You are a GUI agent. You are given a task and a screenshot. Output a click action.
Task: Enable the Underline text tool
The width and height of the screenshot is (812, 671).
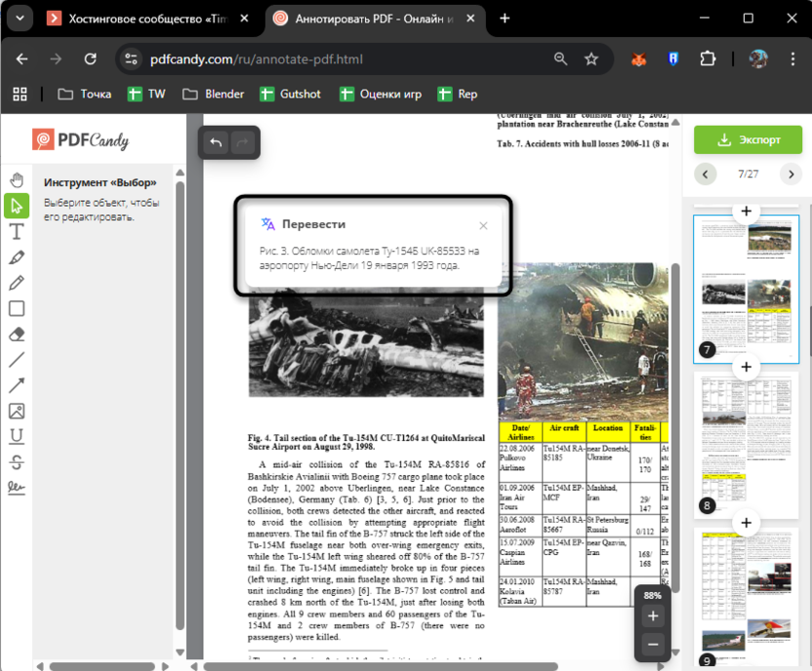click(16, 437)
